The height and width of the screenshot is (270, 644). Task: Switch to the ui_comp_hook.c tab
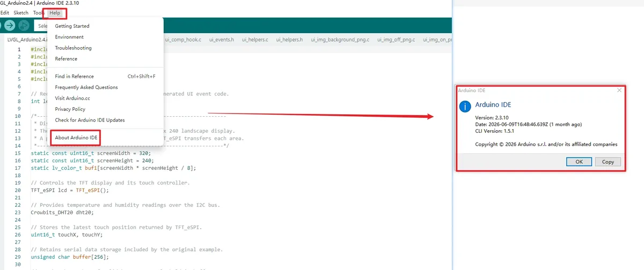click(x=183, y=40)
